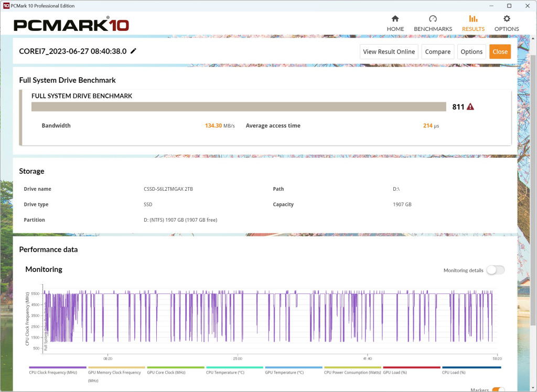Click the 08:20 time label on chart axis

click(108, 359)
